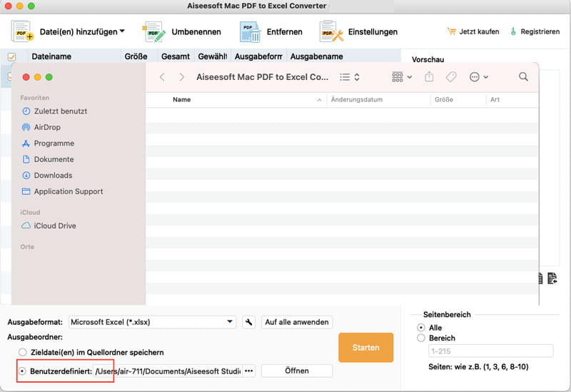Image resolution: width=571 pixels, height=392 pixels.
Task: Open Downloads in the Finder sidebar
Action: point(53,176)
